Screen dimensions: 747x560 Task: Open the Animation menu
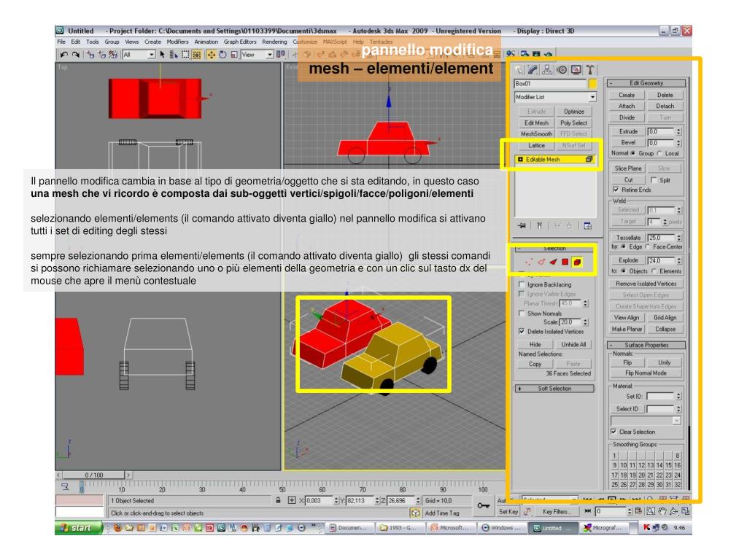coord(206,42)
